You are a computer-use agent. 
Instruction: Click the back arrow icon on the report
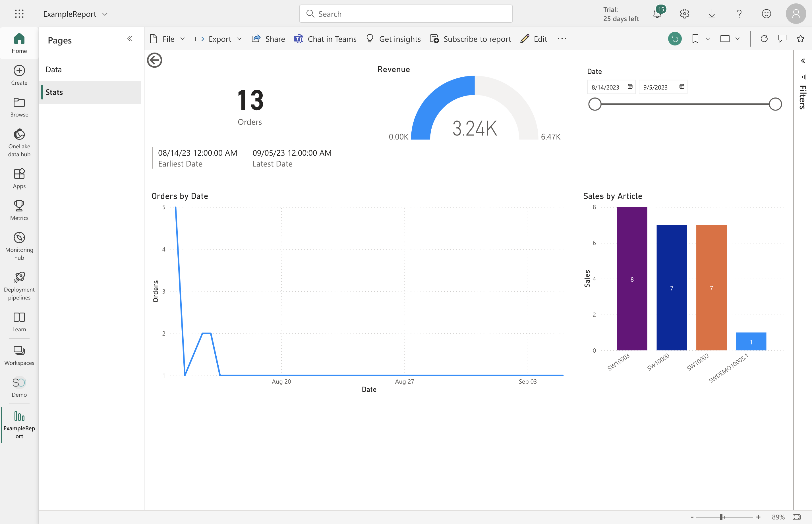point(155,61)
